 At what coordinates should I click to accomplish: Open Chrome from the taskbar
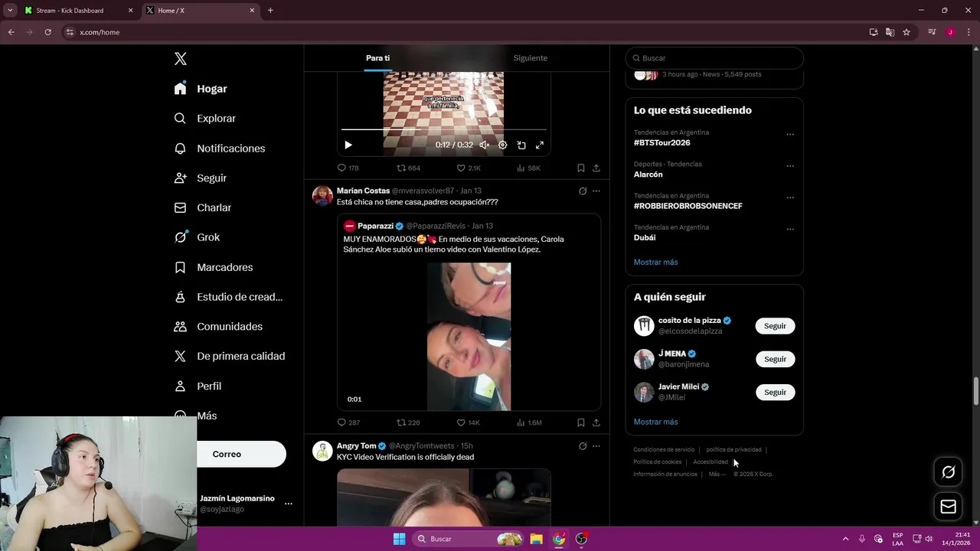click(x=559, y=539)
